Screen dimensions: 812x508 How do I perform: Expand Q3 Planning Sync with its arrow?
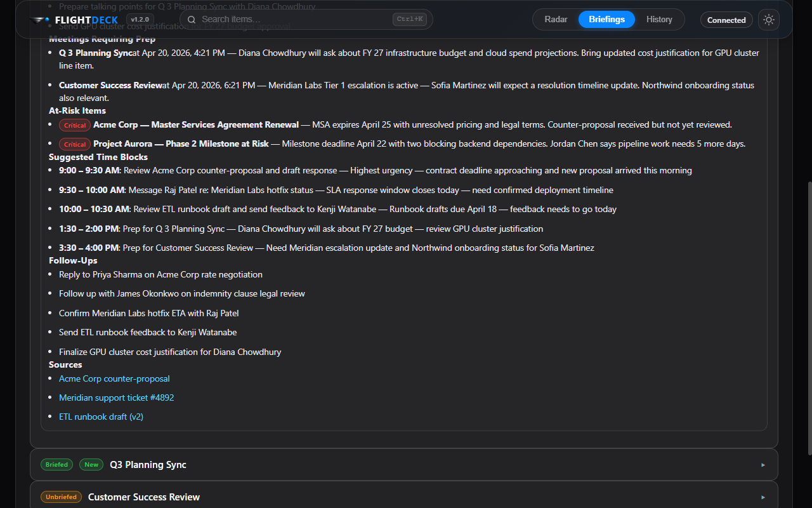763,465
